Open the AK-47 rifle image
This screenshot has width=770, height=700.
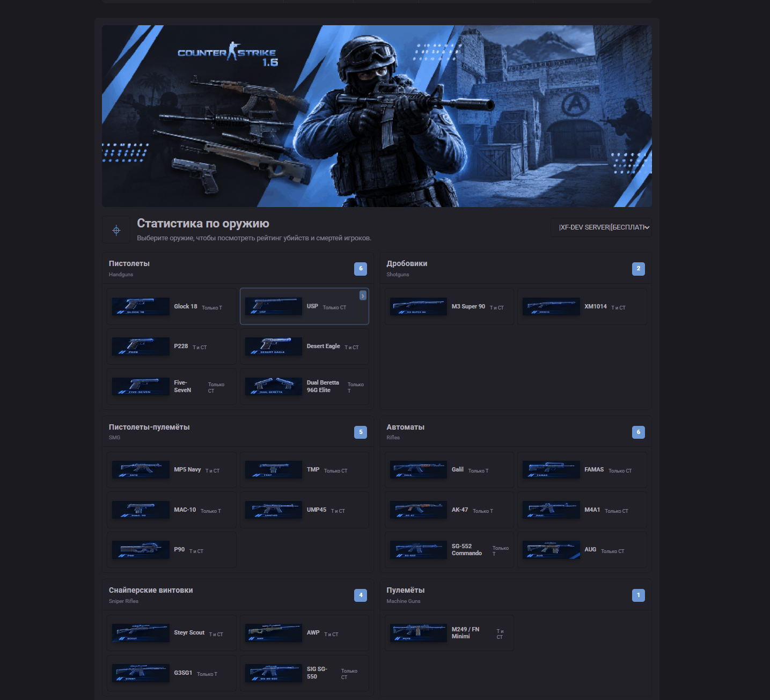419,510
